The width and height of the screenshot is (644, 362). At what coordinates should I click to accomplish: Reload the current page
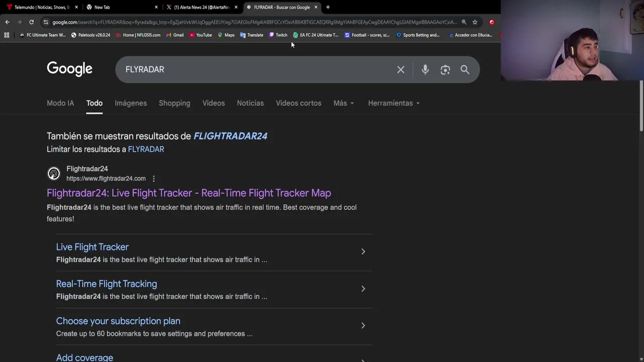[31, 22]
